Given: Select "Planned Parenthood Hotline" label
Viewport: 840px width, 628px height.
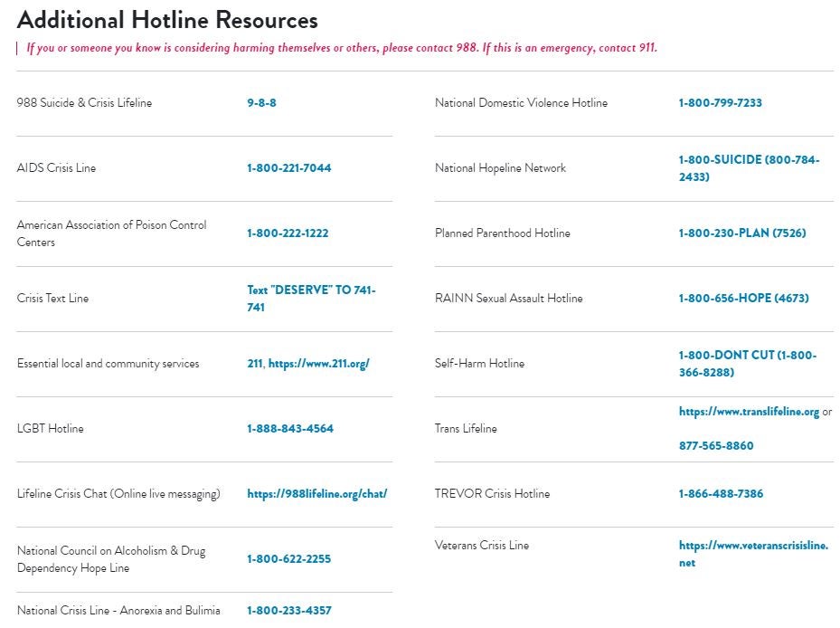Looking at the screenshot, I should 503,233.
